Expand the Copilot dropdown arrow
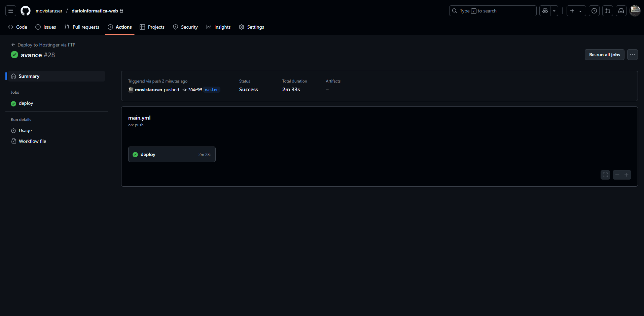This screenshot has width=644, height=316. [x=554, y=11]
